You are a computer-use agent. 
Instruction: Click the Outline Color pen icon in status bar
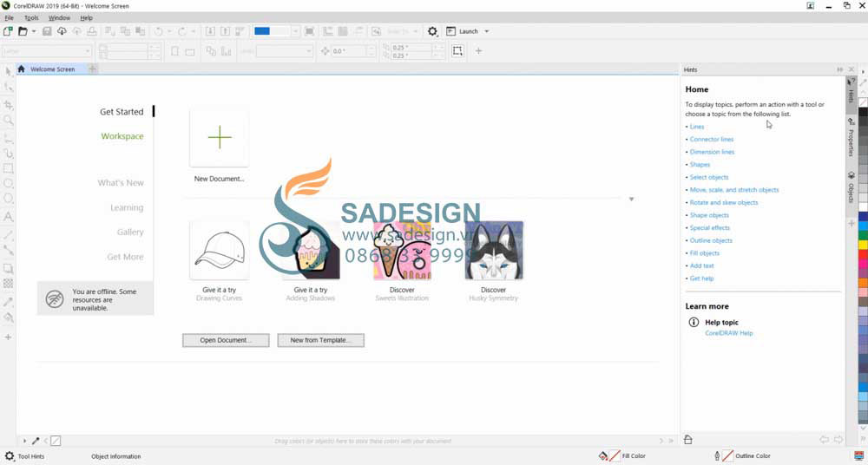coord(717,456)
